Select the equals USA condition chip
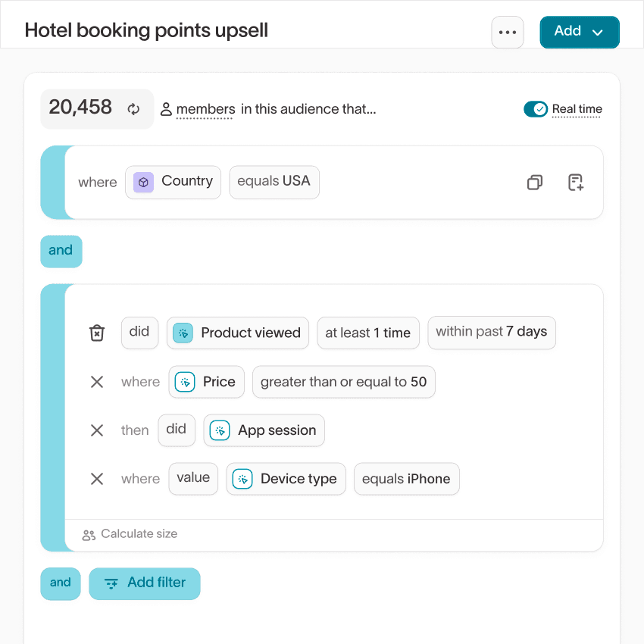Screen dimensions: 644x644 pyautogui.click(x=274, y=182)
